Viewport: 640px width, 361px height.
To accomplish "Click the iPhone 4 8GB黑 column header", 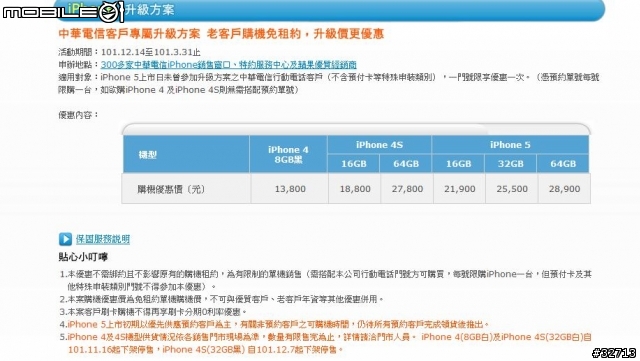I will pyautogui.click(x=288, y=154).
